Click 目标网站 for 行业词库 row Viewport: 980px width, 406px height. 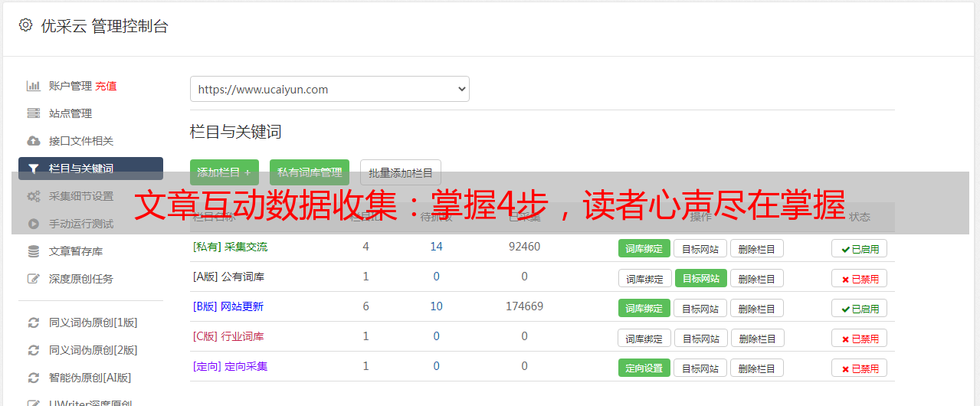tap(700, 338)
